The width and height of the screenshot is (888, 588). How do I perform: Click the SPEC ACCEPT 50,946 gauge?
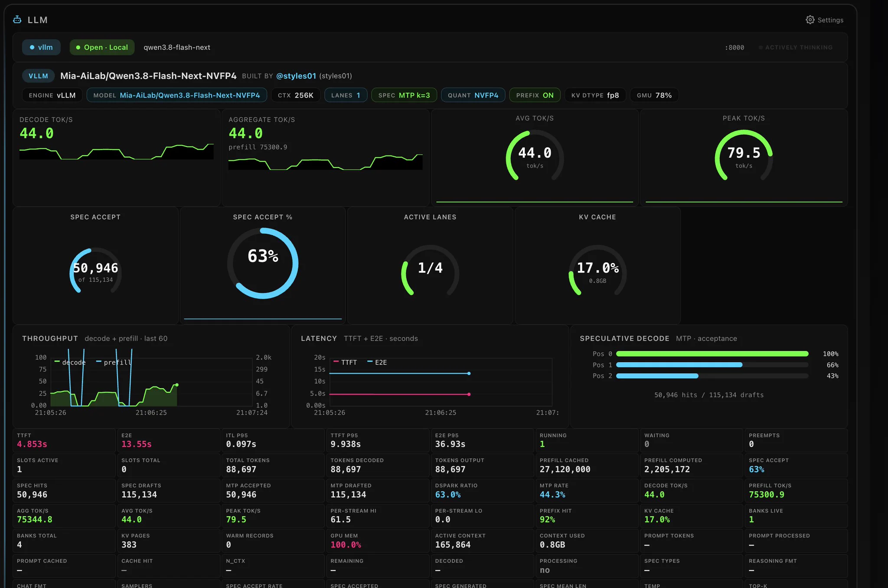point(95,271)
